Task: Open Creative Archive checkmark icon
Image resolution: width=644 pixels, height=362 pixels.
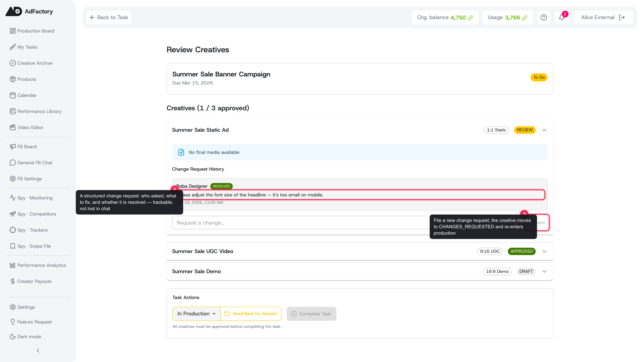Action: click(13, 63)
